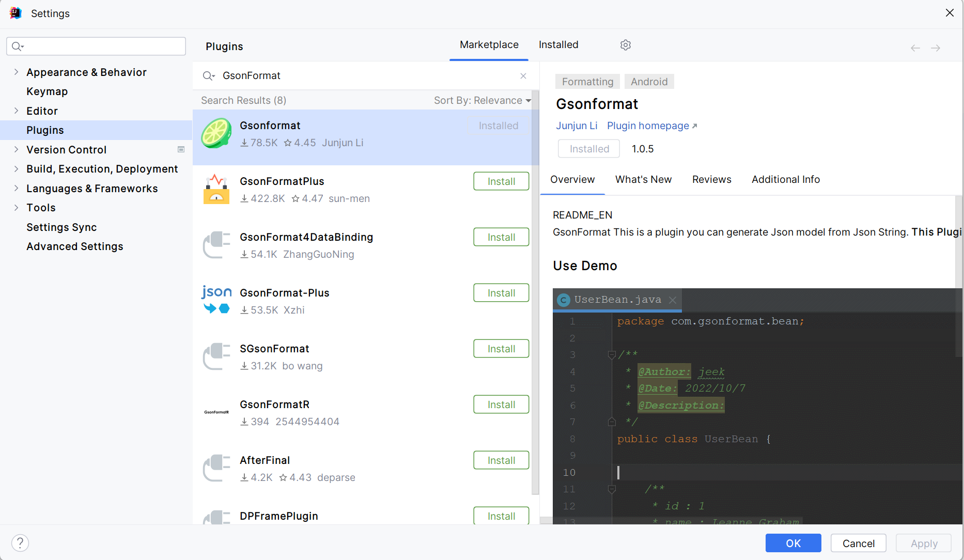Clear the GsonFormat plugin search text
This screenshot has height=560, width=964.
[x=523, y=76]
